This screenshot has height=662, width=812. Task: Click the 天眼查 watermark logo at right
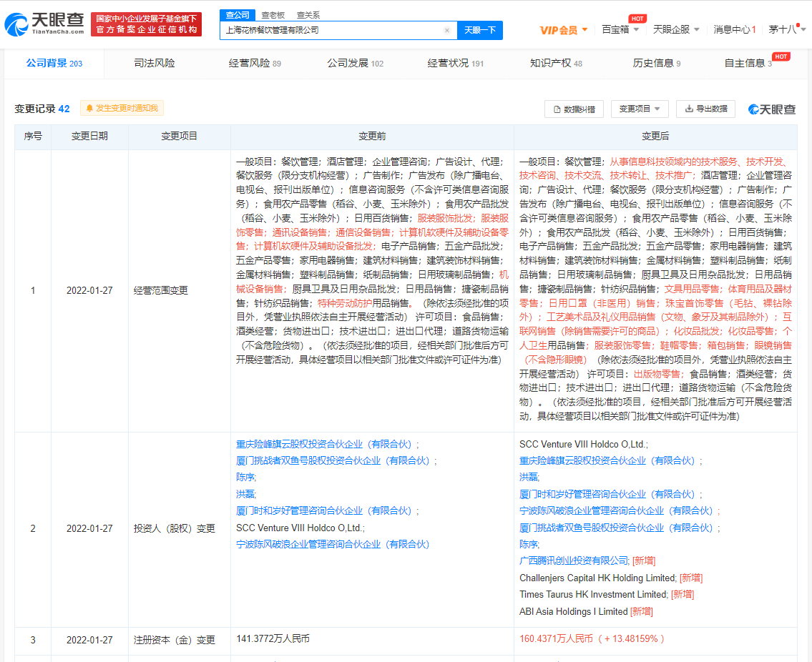[772, 109]
